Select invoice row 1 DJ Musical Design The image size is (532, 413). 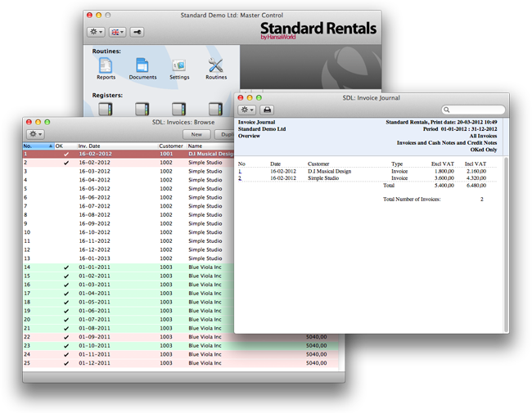point(128,154)
